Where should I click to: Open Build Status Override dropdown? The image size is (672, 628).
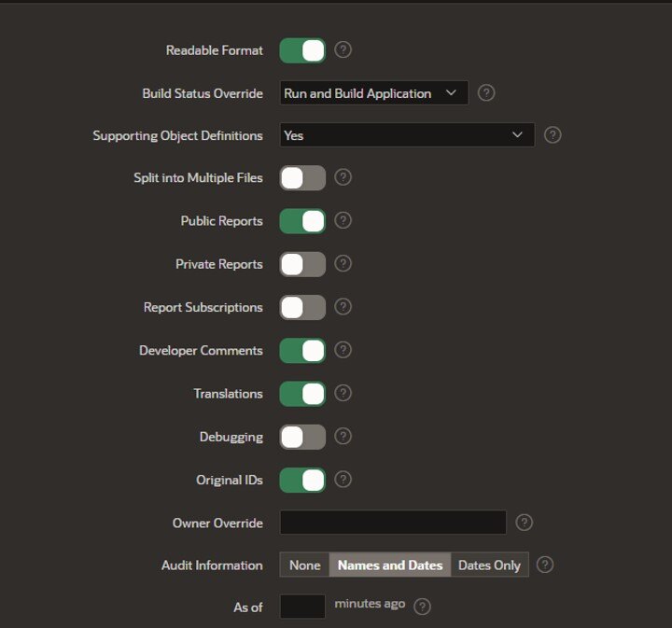(374, 93)
